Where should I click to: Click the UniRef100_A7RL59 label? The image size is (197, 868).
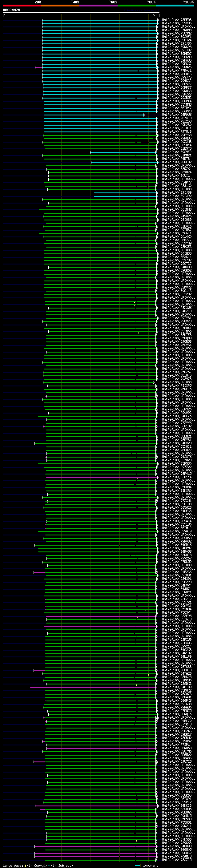point(176,562)
